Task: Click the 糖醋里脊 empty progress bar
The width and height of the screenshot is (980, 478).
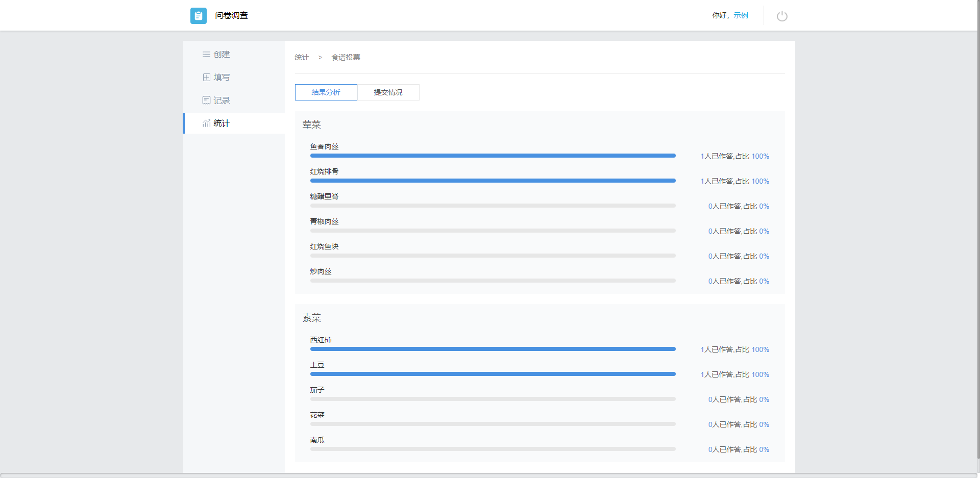Action: [493, 206]
